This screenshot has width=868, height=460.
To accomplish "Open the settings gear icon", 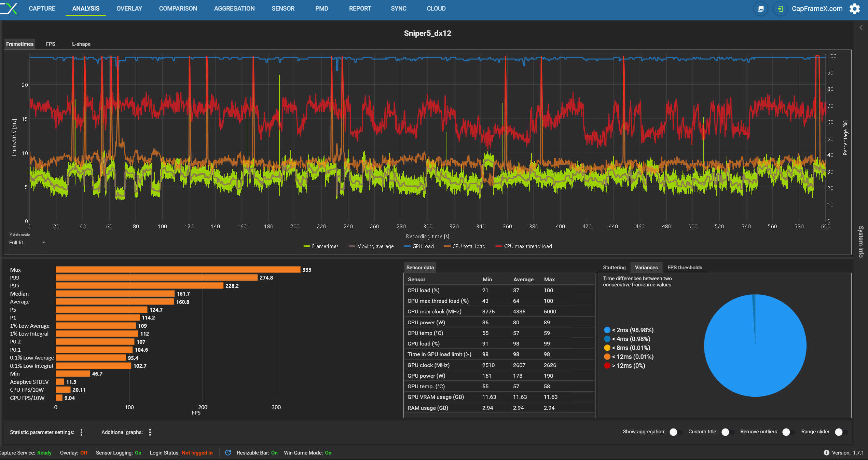I will click(x=855, y=9).
